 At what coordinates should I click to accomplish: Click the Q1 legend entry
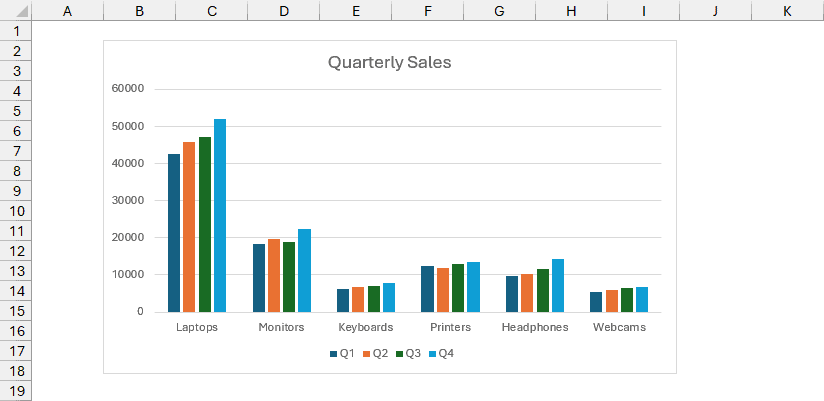(x=342, y=354)
